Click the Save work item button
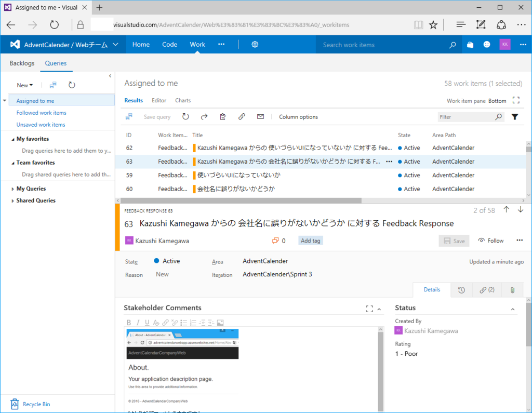The width and height of the screenshot is (532, 413). pos(454,241)
